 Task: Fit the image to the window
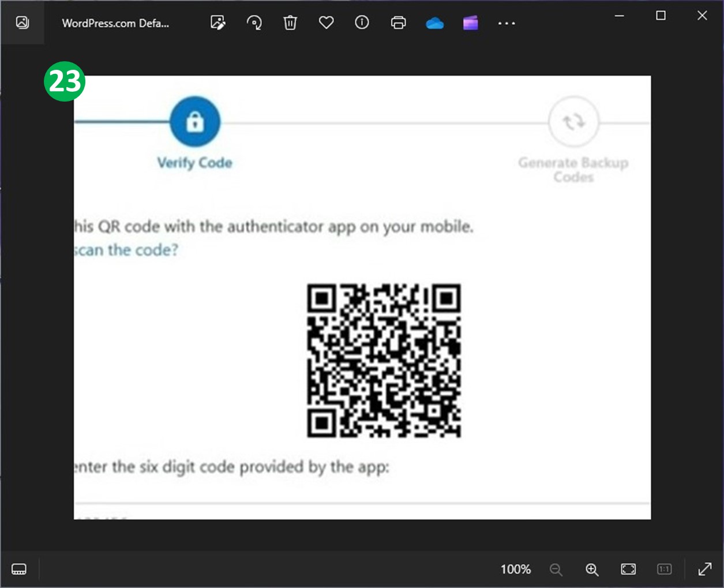pos(628,570)
